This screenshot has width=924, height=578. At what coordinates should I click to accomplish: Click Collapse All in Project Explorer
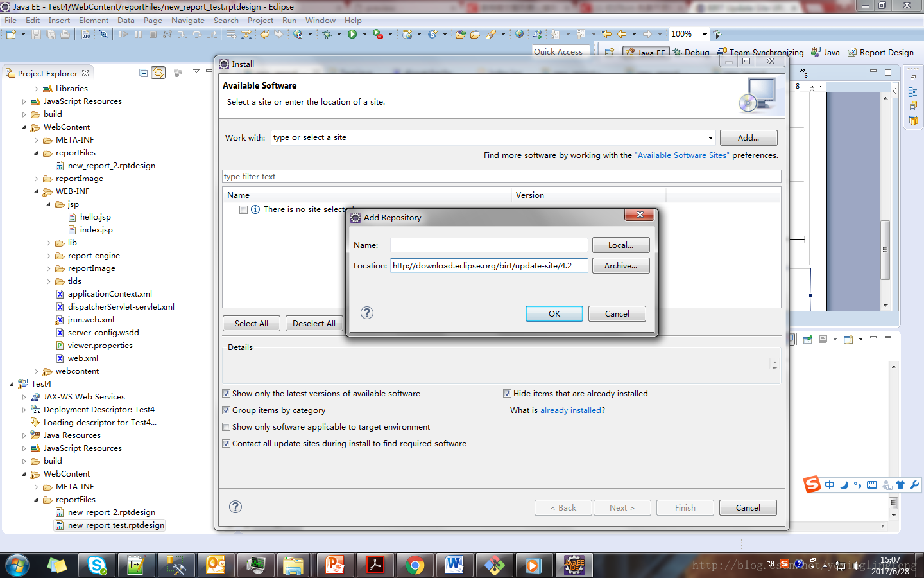point(144,73)
